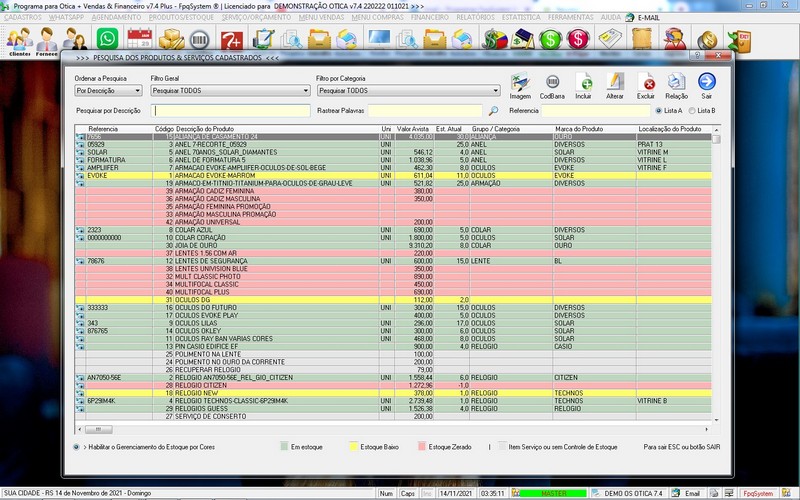Viewport: 800px width, 500px height.
Task: Select the Lista A radio button
Action: click(657, 111)
